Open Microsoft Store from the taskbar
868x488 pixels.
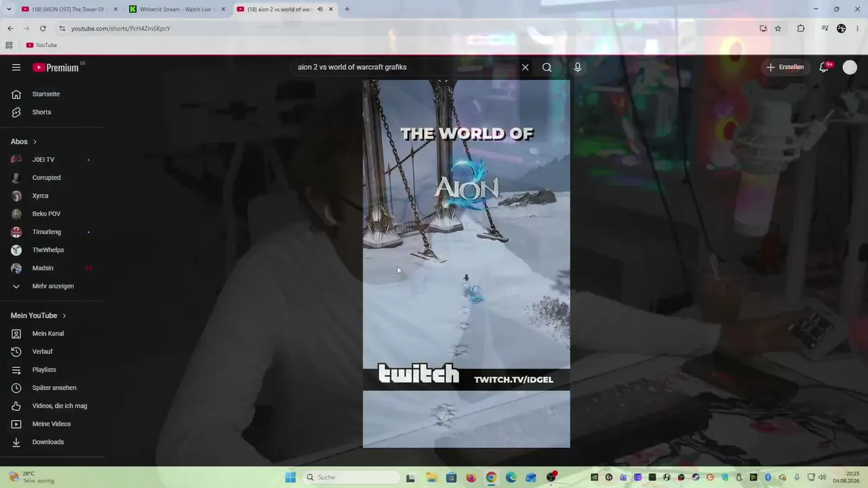tap(451, 477)
